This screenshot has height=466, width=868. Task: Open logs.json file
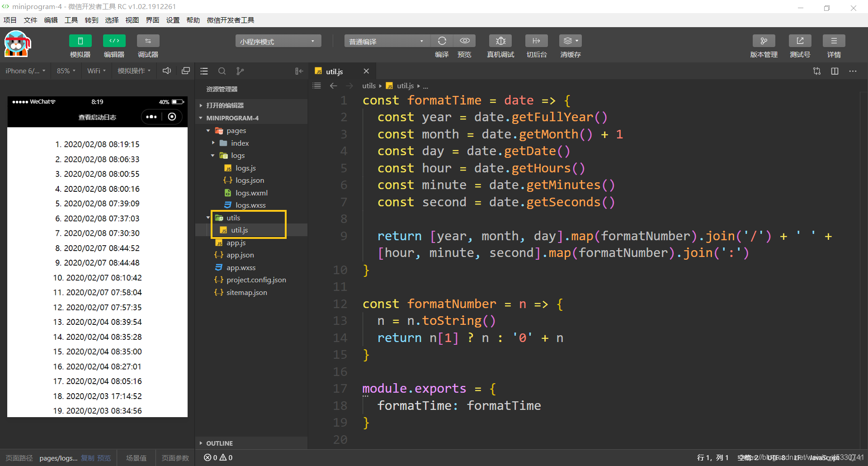pyautogui.click(x=251, y=181)
